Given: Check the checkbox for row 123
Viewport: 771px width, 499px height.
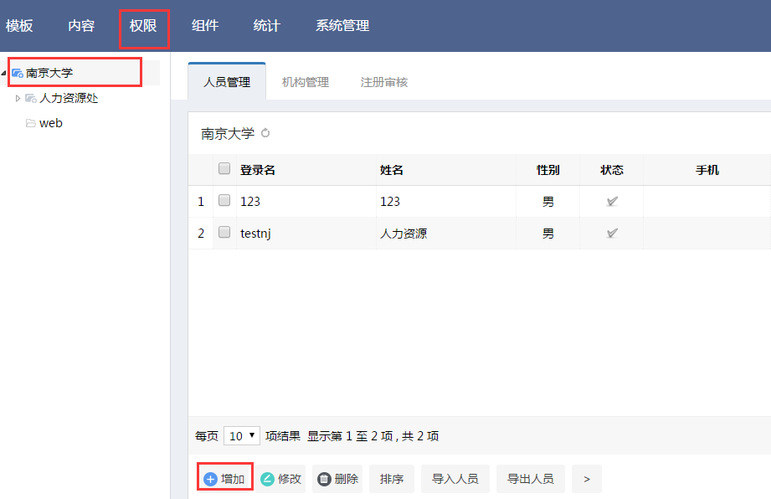Looking at the screenshot, I should (224, 201).
